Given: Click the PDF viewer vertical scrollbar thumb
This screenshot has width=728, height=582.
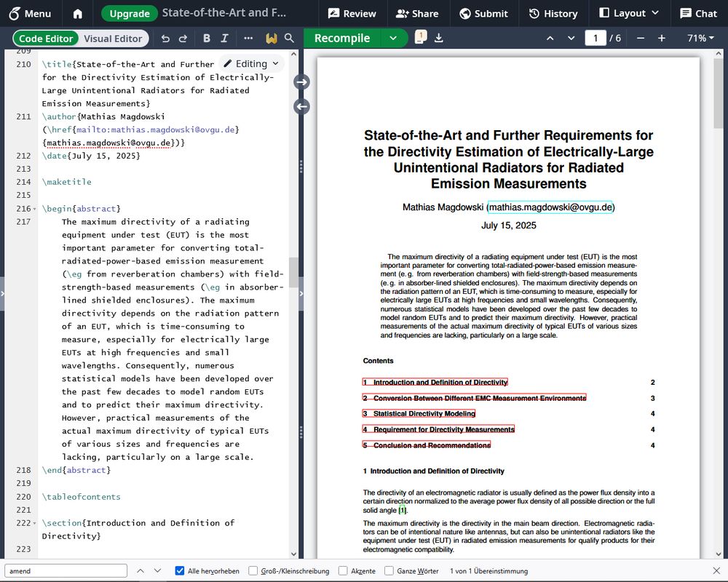Looking at the screenshot, I should point(719,93).
